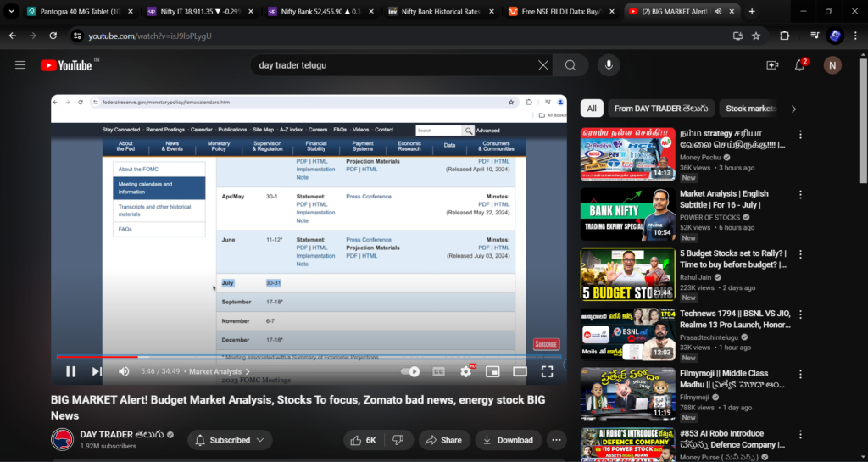Skip to the next video

[x=97, y=371]
